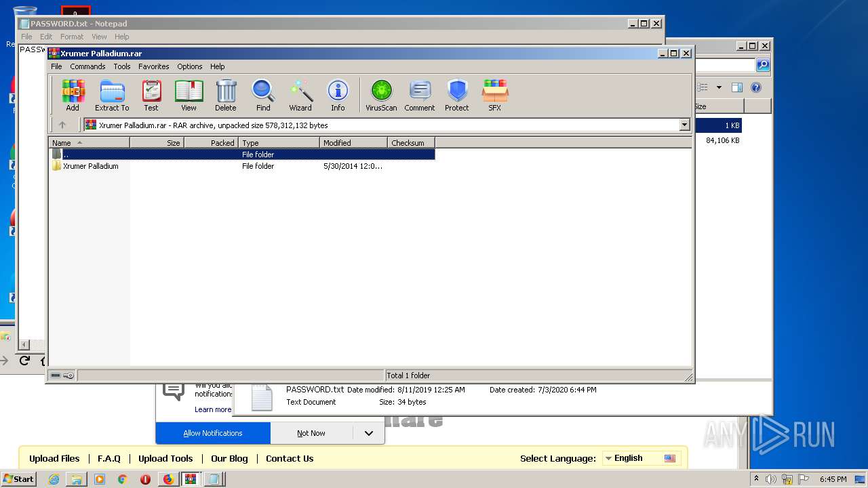Open the WinRAR Help menu
The height and width of the screenshot is (488, 868).
pyautogui.click(x=218, y=66)
